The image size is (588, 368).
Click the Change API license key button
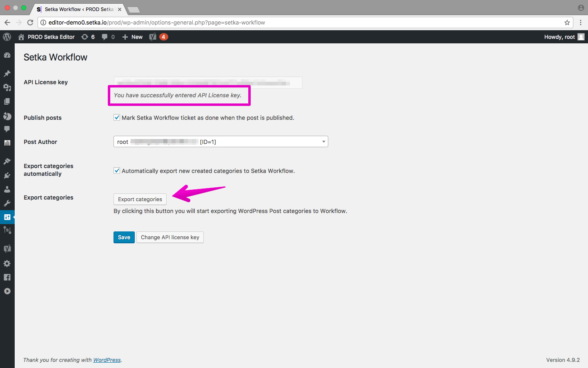(x=170, y=237)
